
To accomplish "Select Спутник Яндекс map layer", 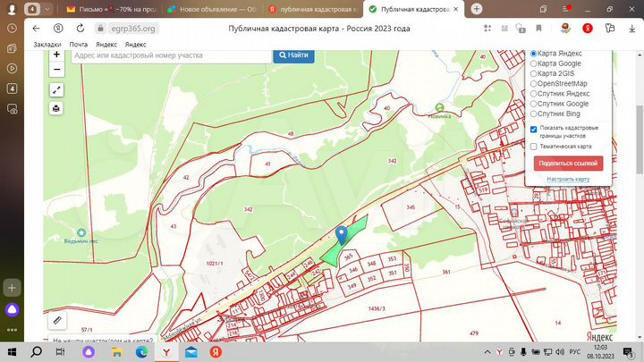I will (534, 93).
